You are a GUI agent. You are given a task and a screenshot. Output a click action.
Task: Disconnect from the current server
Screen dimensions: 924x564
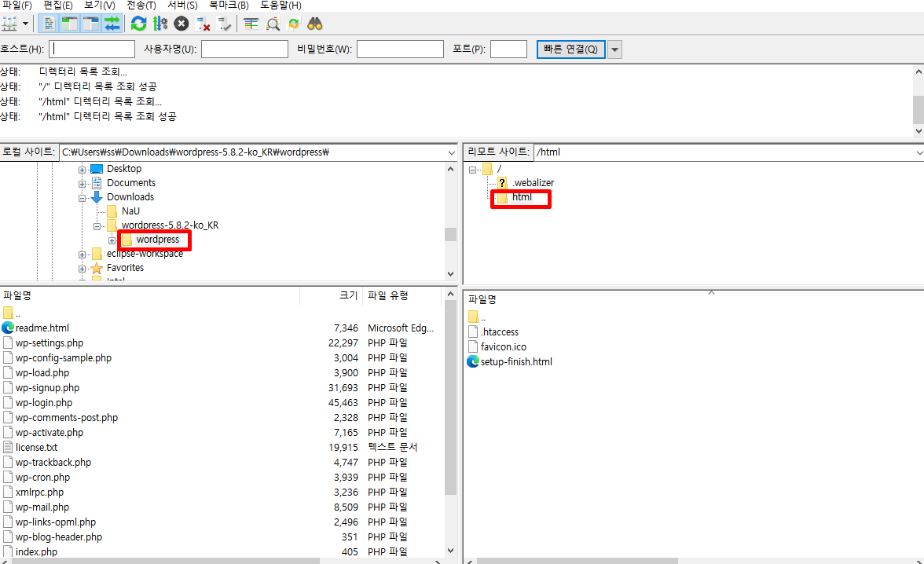click(x=203, y=24)
